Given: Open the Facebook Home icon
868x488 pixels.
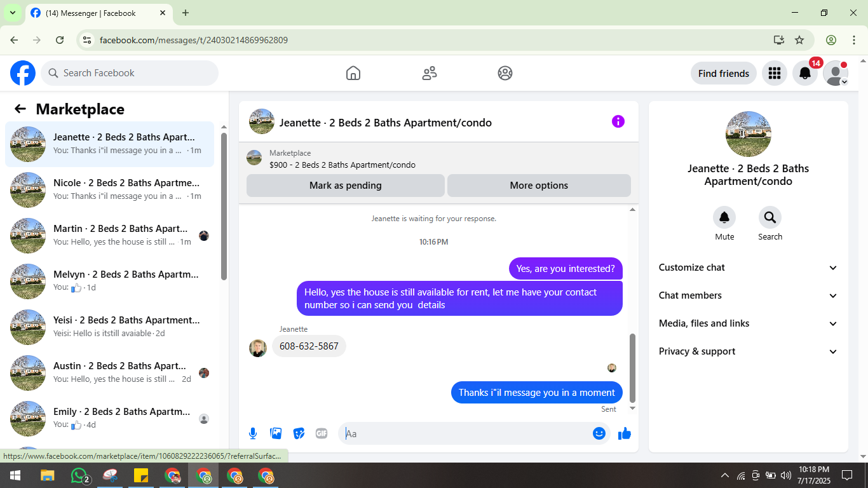Looking at the screenshot, I should pyautogui.click(x=353, y=73).
